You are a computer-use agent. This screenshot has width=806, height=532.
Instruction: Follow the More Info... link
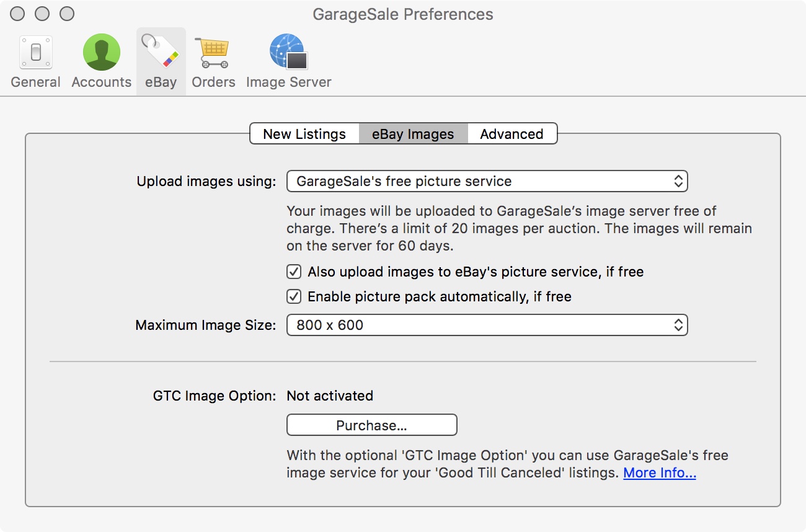[659, 473]
